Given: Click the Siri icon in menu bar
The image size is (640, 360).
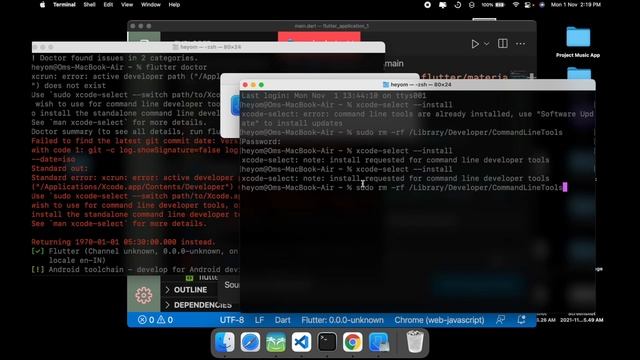Looking at the screenshot, I should pyautogui.click(x=542, y=5).
